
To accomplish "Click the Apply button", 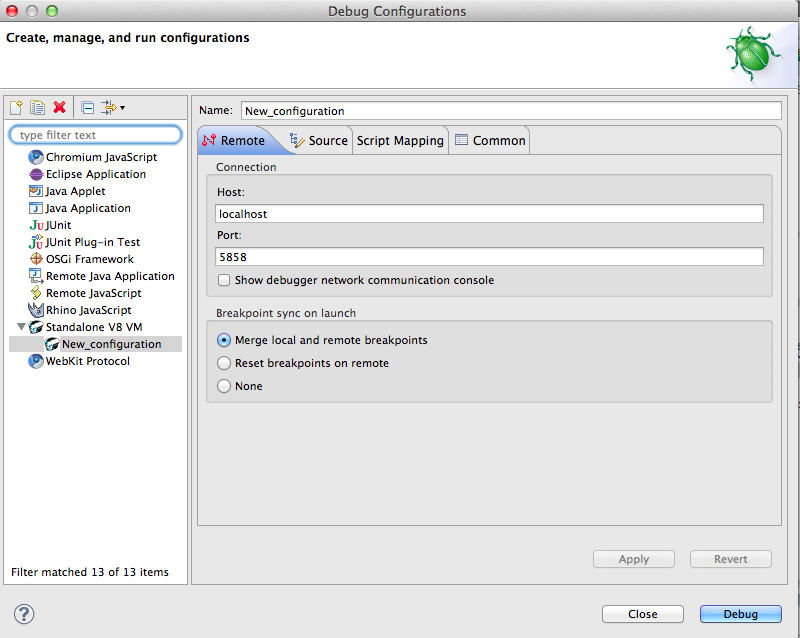I will click(x=634, y=559).
